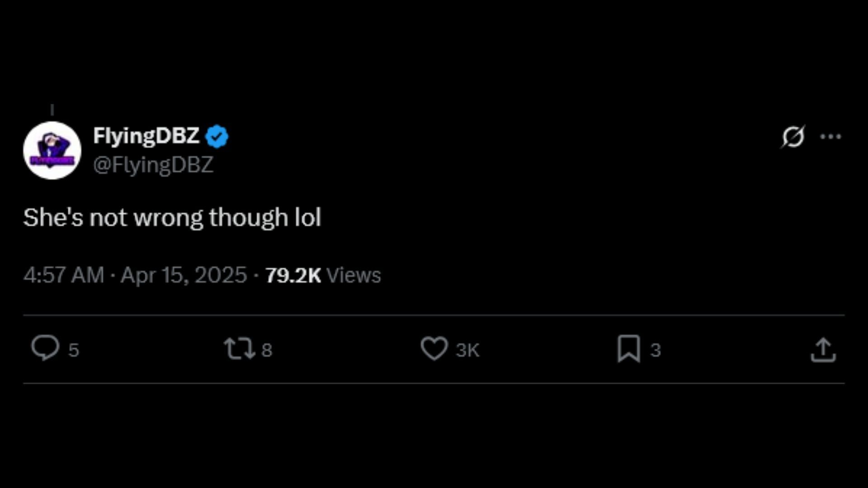The width and height of the screenshot is (868, 488).
Task: Like the post with the heart icon
Action: coord(434,349)
